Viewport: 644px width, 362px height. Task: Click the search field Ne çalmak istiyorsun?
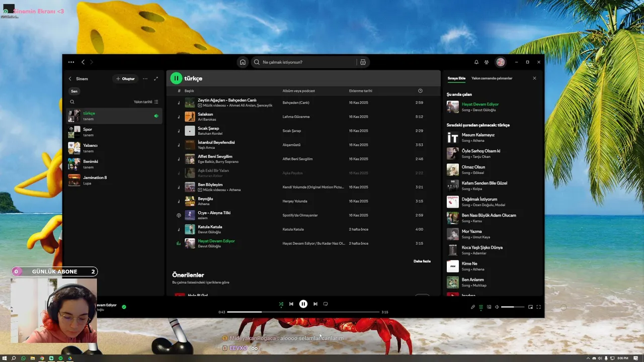point(303,62)
